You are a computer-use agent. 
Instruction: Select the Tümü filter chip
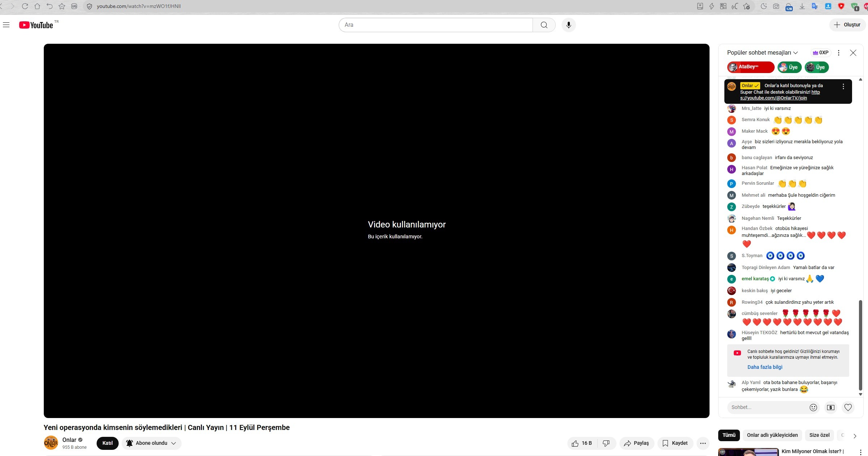coord(729,435)
